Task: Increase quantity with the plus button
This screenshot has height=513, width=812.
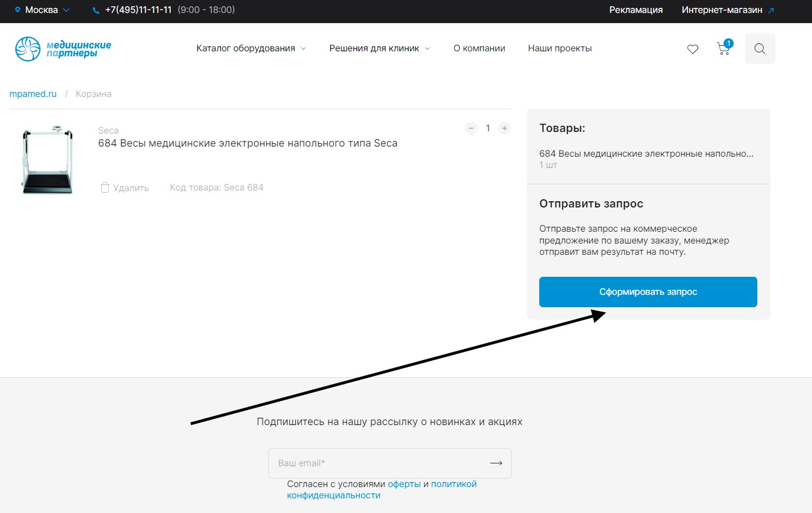Action: point(504,128)
